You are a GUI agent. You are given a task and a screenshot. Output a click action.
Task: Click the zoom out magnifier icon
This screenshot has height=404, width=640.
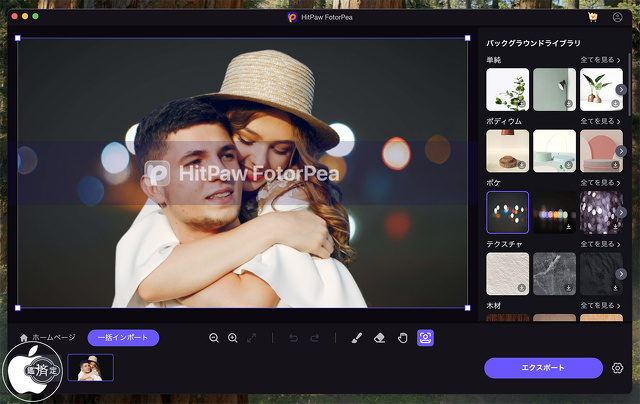point(214,338)
